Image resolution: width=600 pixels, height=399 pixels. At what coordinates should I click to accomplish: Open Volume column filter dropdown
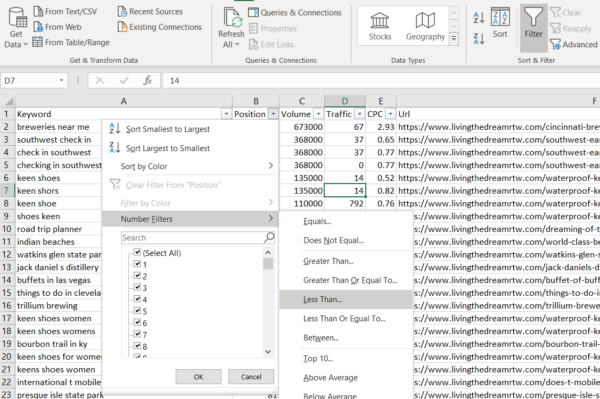318,114
